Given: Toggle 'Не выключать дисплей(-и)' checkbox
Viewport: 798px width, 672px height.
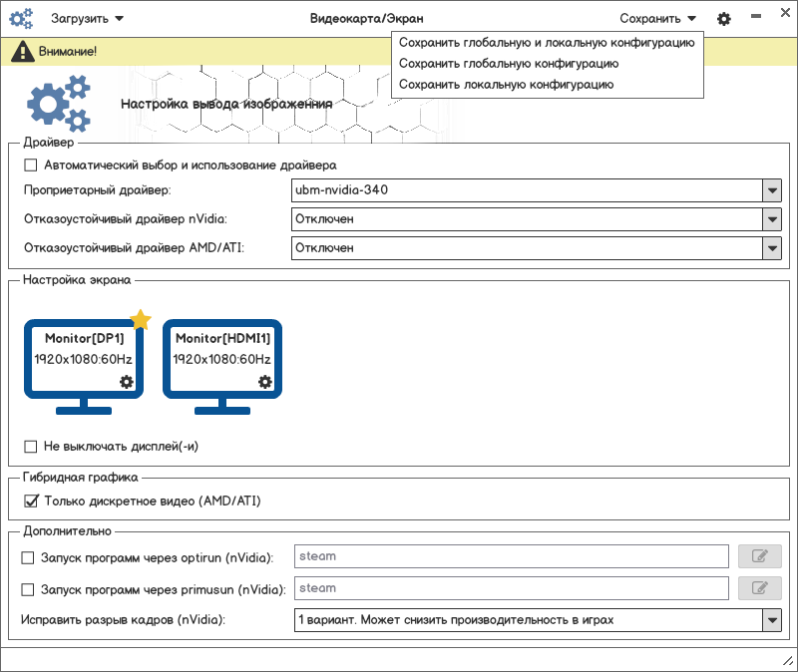Looking at the screenshot, I should click(31, 446).
